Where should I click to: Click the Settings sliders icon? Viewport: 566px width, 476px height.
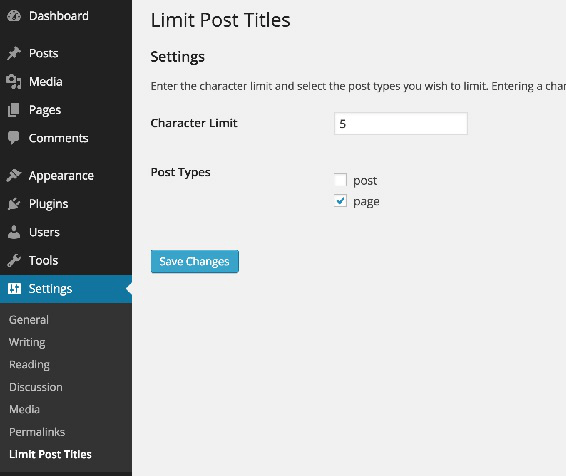click(x=14, y=289)
